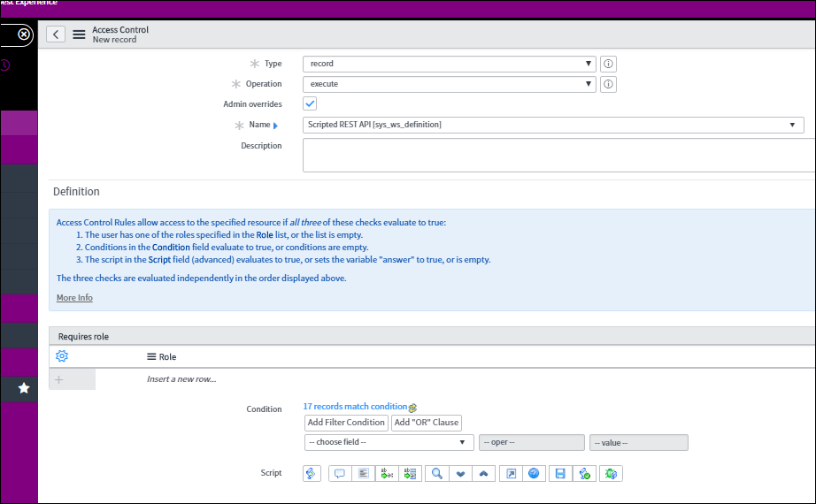Viewport: 816px width, 504px height.
Task: Click the replace script toolbar icon
Action: (x=387, y=473)
